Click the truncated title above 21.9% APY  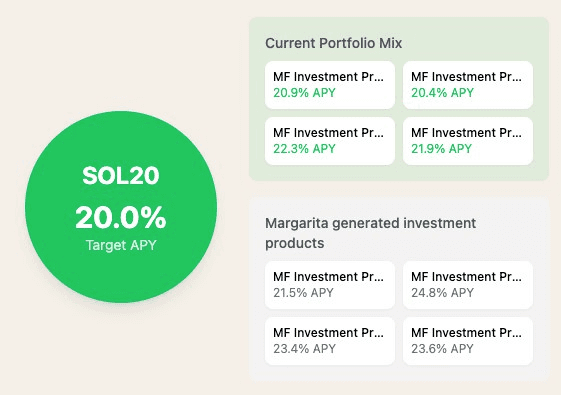[x=467, y=133]
